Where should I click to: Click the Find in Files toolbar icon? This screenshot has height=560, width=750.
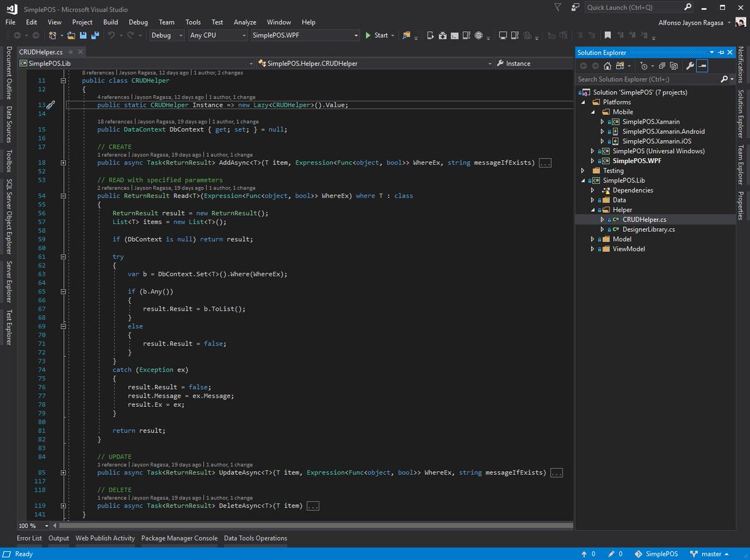[406, 36]
